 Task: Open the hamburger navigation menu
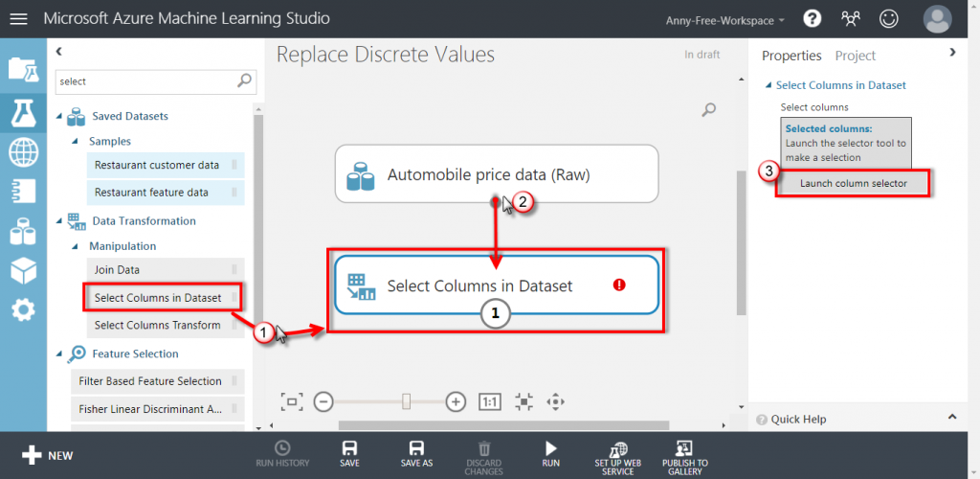19,18
